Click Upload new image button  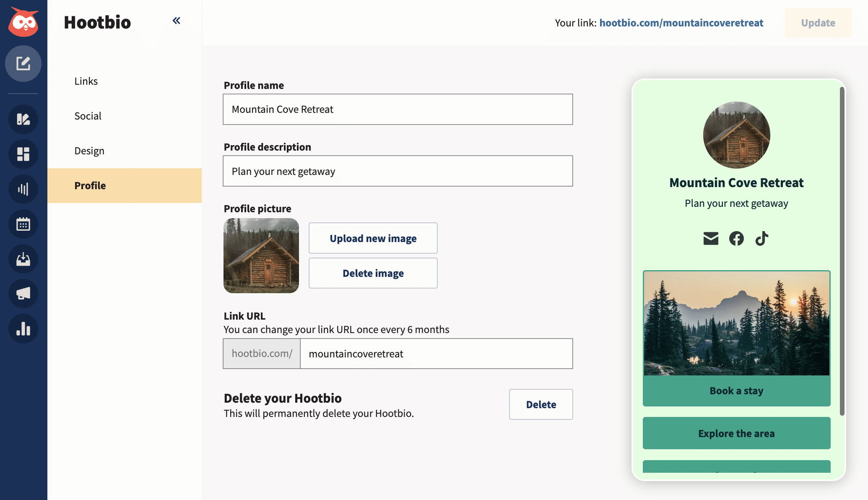point(373,237)
